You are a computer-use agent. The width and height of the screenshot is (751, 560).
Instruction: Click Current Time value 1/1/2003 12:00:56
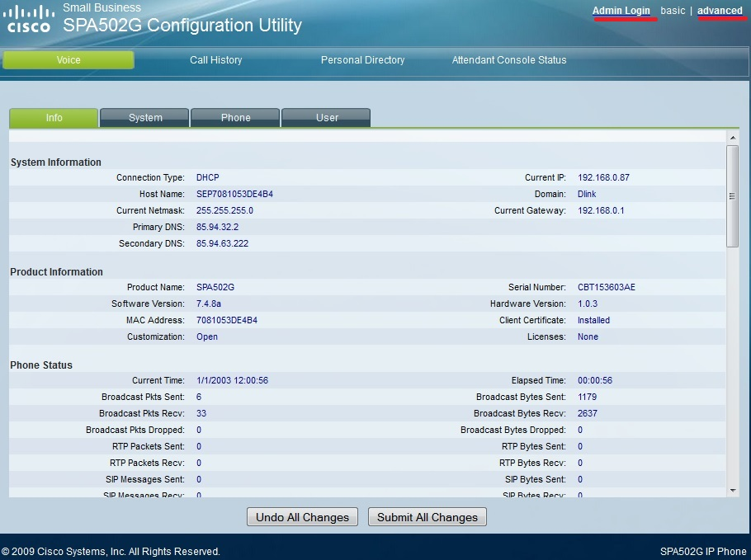tap(232, 380)
